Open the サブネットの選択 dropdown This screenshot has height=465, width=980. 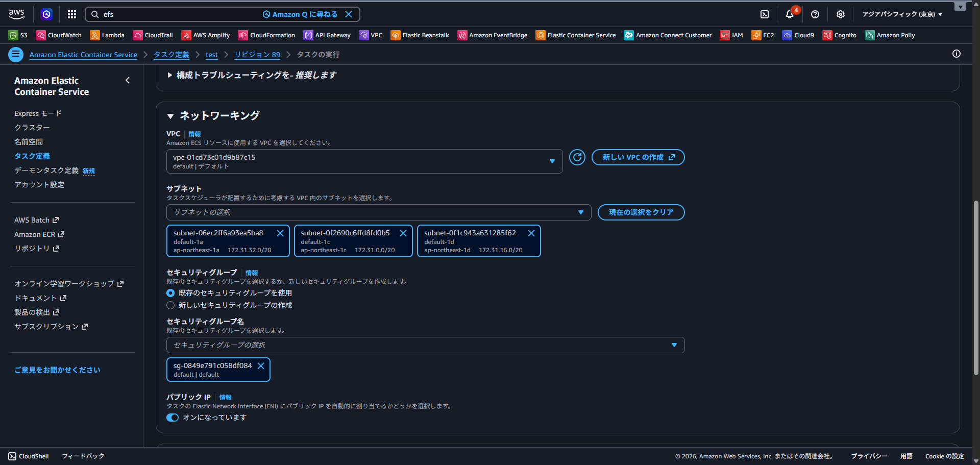(x=379, y=212)
